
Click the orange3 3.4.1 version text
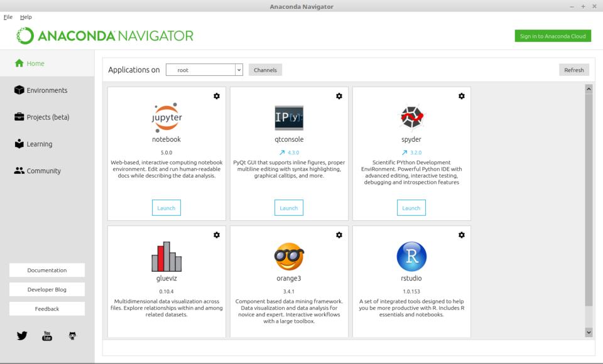point(289,291)
